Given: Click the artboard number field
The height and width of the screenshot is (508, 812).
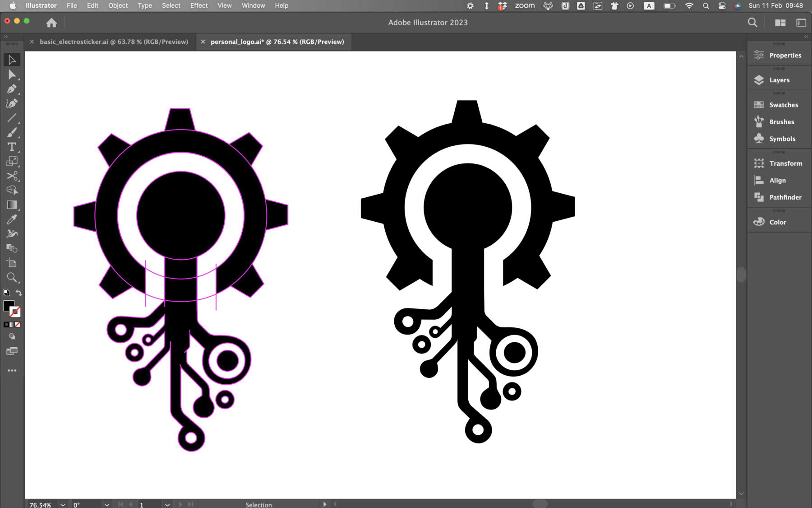Looking at the screenshot, I should [150, 504].
